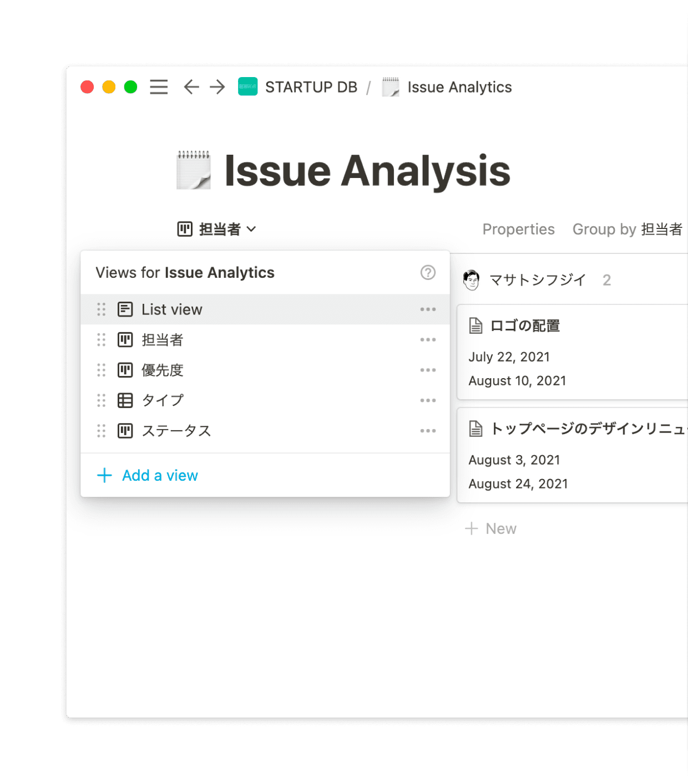
Task: Open the help circle in the Views panel
Action: tap(428, 272)
